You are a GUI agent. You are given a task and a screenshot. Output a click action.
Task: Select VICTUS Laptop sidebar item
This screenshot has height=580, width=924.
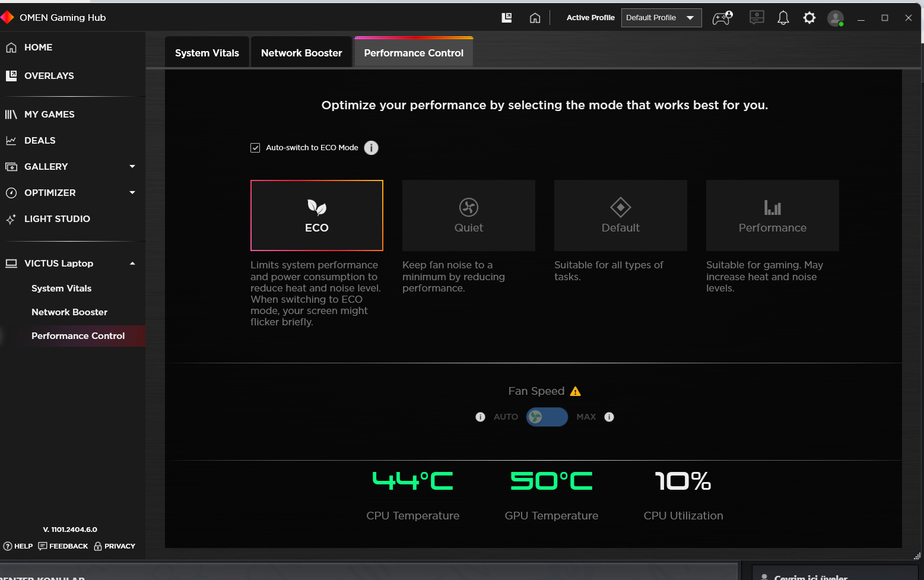click(59, 264)
